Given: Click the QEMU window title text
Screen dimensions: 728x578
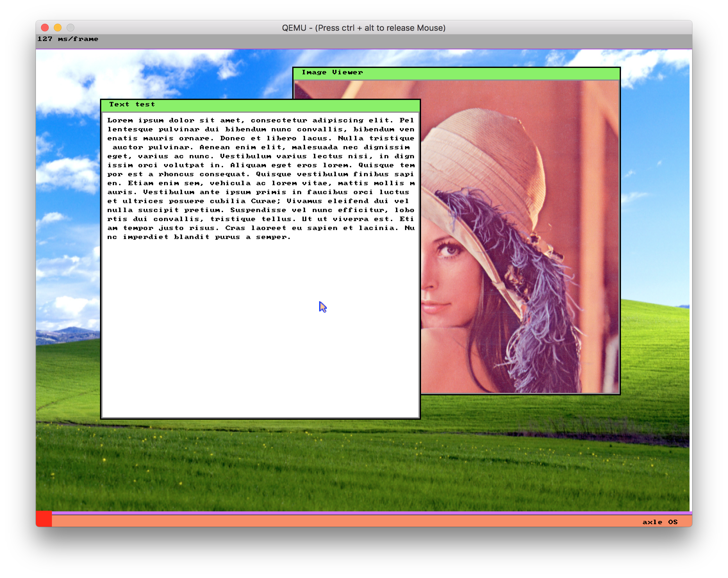Looking at the screenshot, I should click(x=364, y=28).
